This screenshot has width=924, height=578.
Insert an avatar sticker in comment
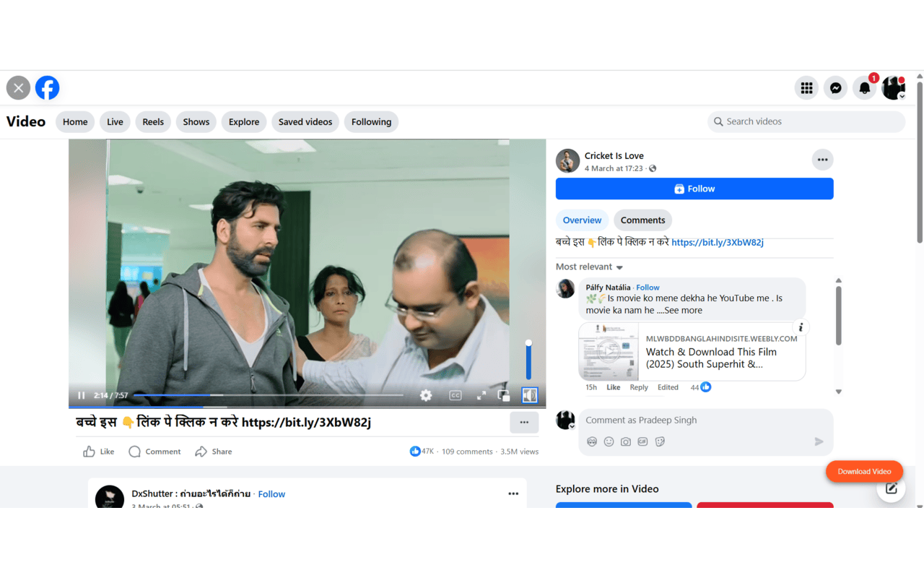click(x=592, y=441)
